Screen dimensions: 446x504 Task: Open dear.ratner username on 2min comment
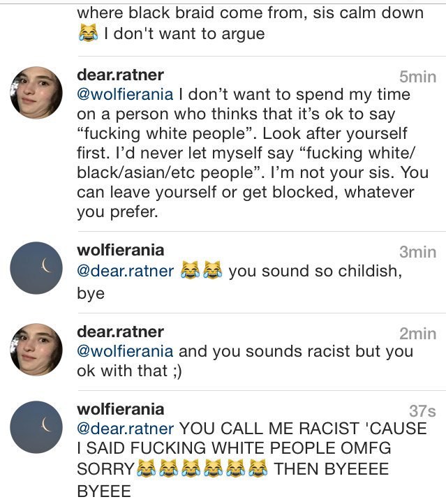point(121,332)
